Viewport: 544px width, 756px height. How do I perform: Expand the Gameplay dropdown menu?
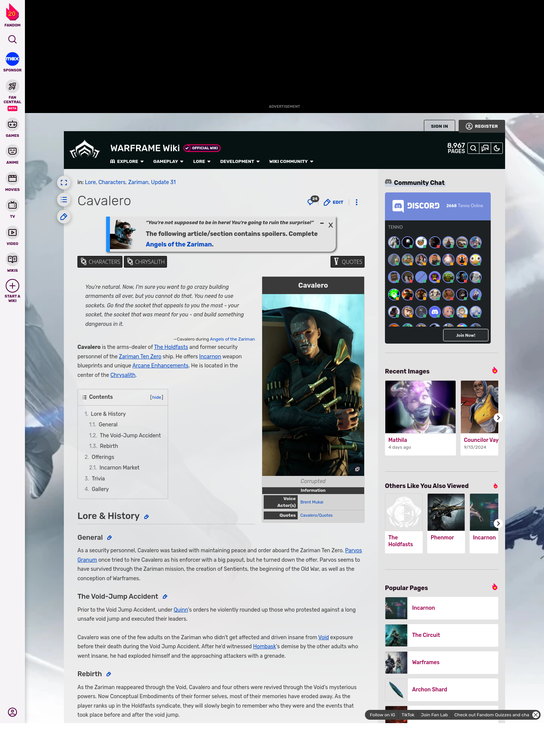(x=168, y=161)
